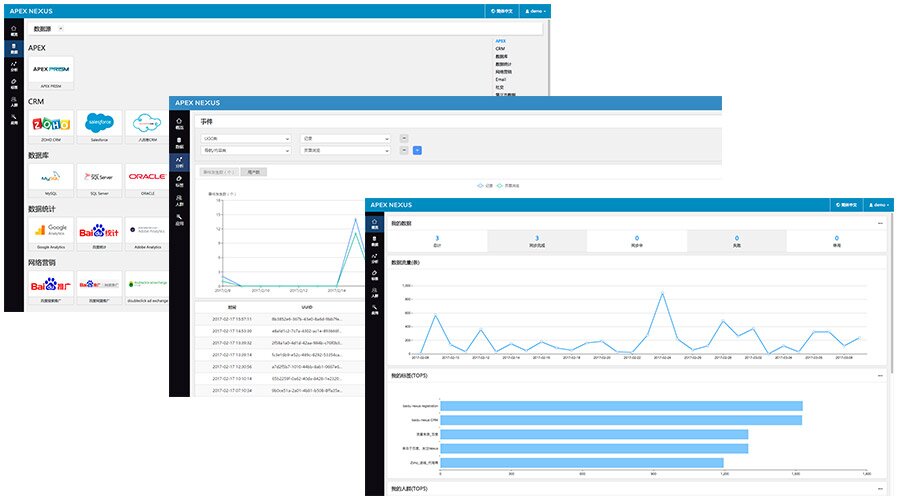Open home icon in events window sidebar
The width and height of the screenshot is (900, 500).
point(179,123)
